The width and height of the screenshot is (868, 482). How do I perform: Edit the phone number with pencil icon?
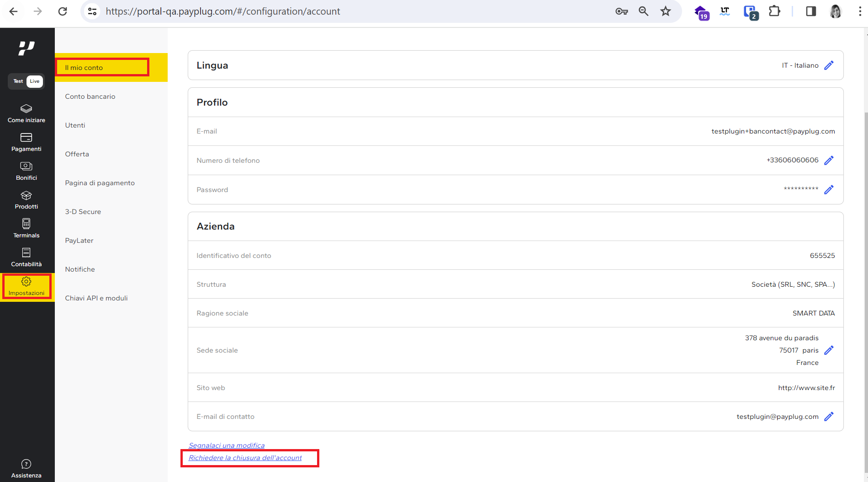(829, 161)
